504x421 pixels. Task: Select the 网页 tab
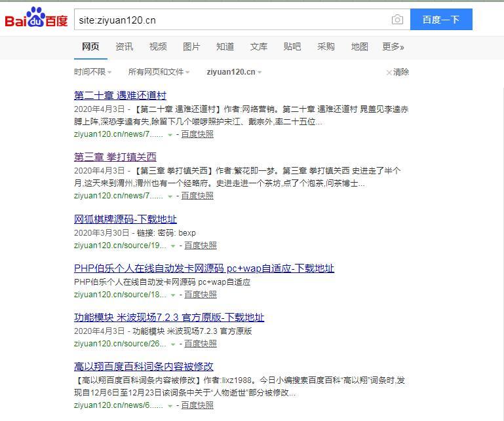(x=90, y=47)
